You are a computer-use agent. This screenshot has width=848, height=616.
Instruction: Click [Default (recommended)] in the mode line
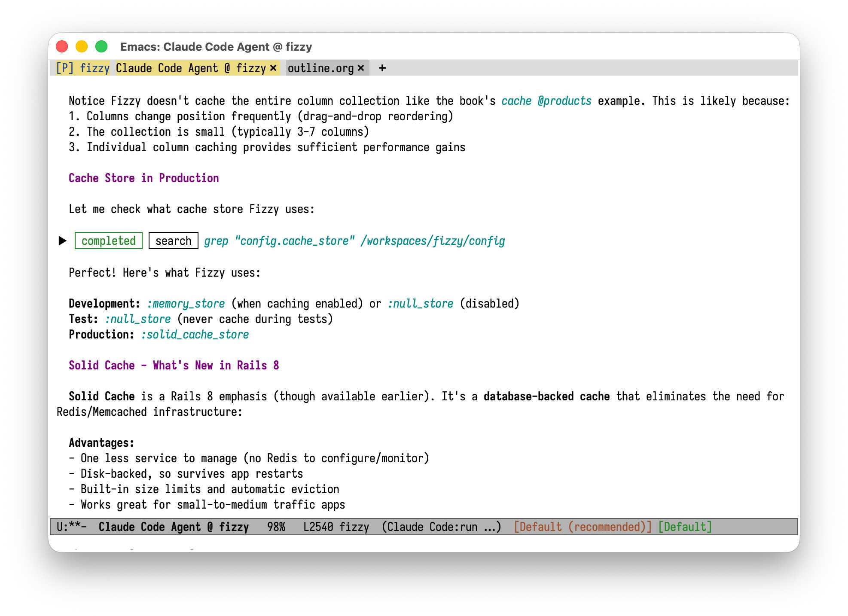coord(582,527)
